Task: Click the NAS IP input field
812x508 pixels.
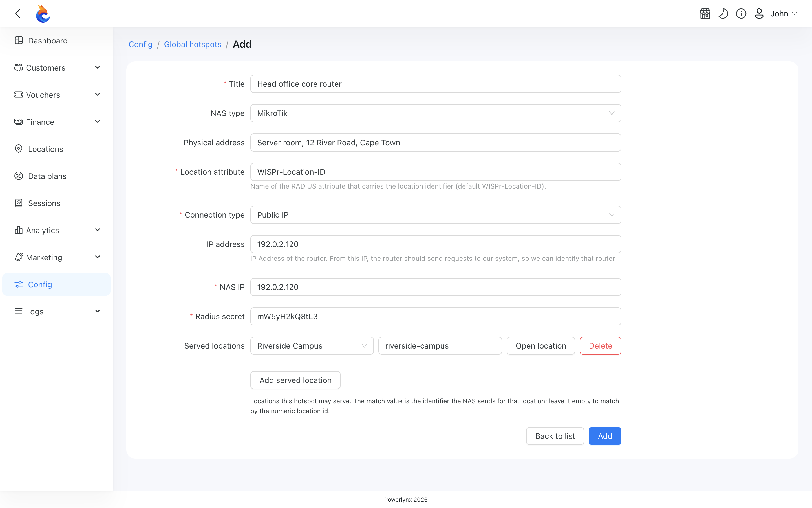Action: [436, 287]
